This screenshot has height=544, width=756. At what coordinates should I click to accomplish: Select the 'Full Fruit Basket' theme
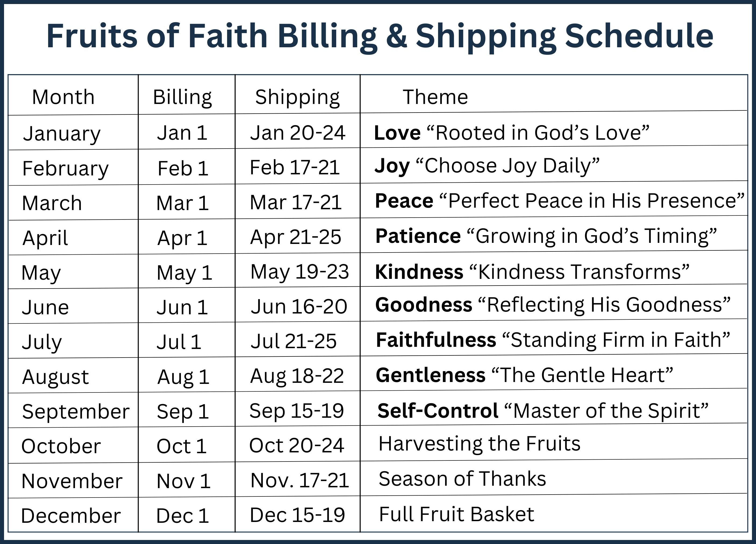point(457,514)
